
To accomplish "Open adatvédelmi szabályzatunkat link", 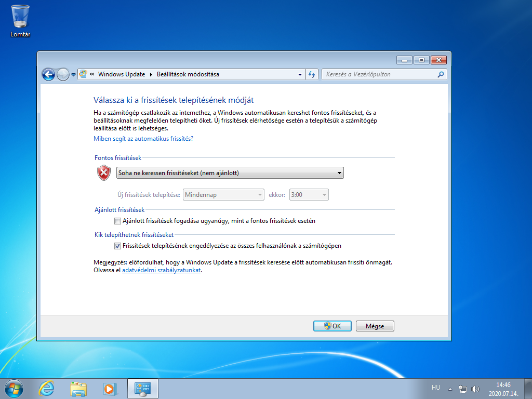I will 161,270.
